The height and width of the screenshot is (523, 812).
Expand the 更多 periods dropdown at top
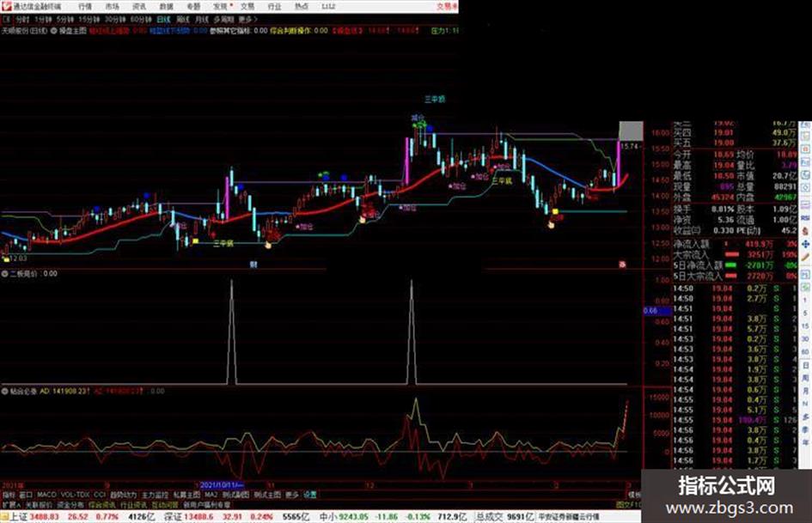tap(247, 20)
